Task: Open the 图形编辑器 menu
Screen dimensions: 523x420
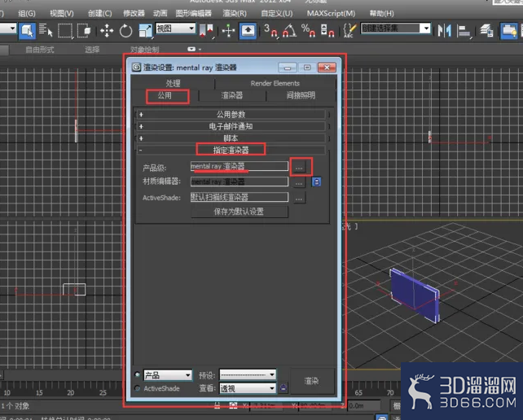Action: [x=194, y=13]
